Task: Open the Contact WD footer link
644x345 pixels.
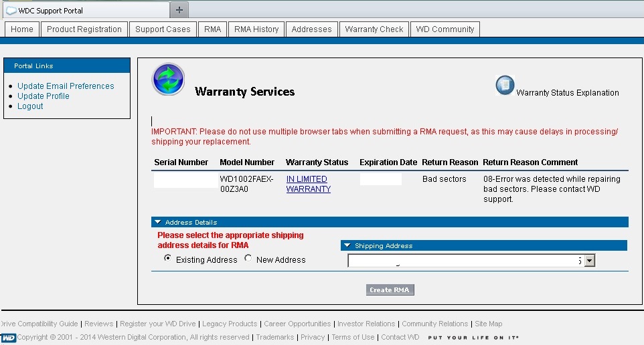Action: (x=400, y=337)
